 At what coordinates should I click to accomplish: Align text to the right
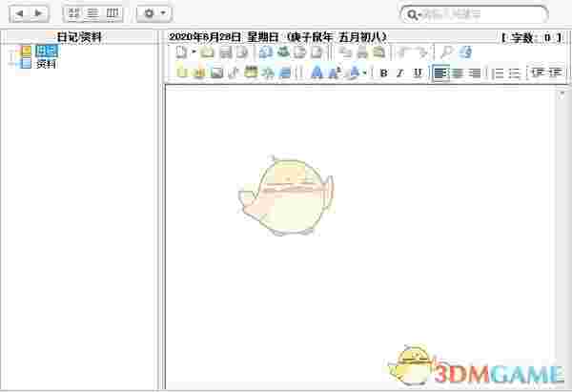pyautogui.click(x=475, y=73)
